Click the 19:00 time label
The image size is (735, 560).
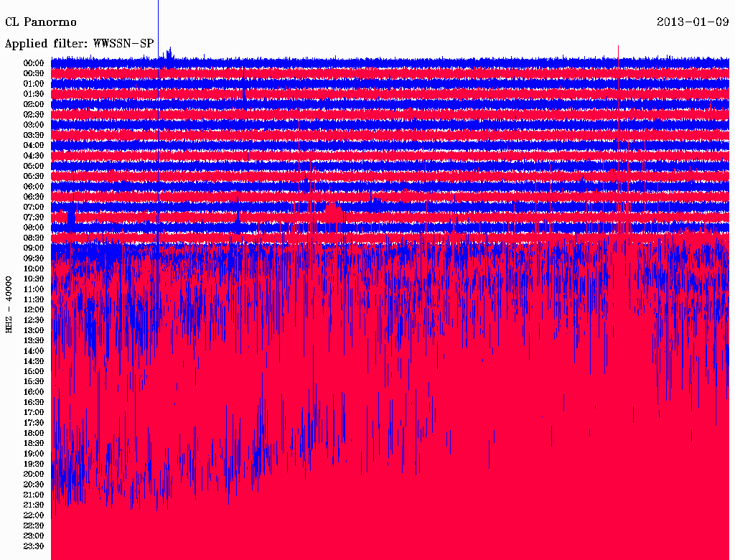pyautogui.click(x=34, y=454)
